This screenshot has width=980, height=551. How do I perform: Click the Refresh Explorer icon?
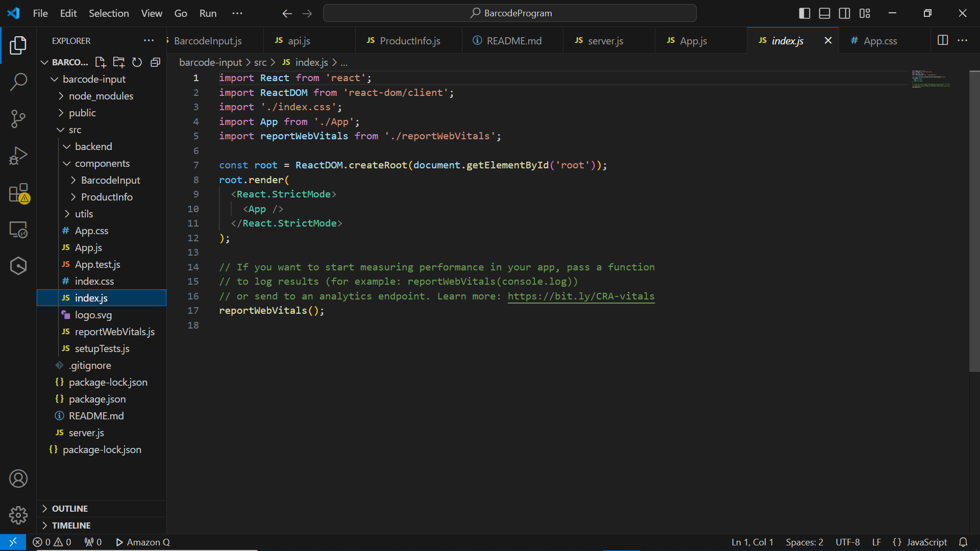(x=137, y=62)
